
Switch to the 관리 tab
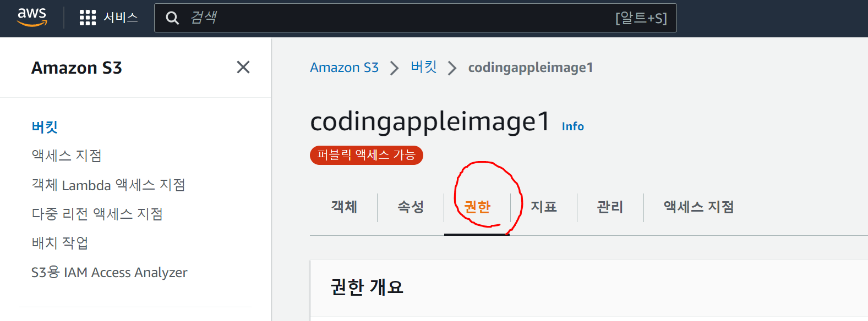coord(610,207)
